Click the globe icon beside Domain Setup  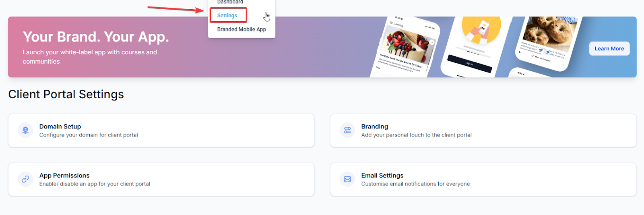pos(25,130)
